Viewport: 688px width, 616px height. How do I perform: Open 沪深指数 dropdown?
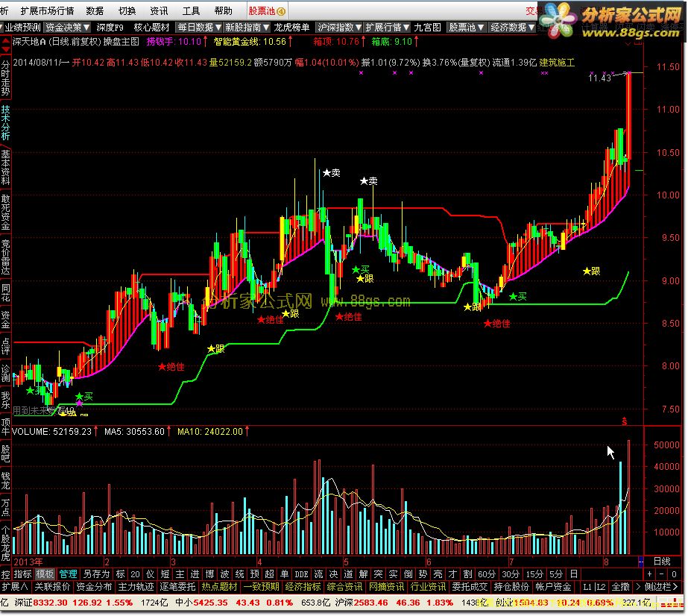tap(340, 28)
